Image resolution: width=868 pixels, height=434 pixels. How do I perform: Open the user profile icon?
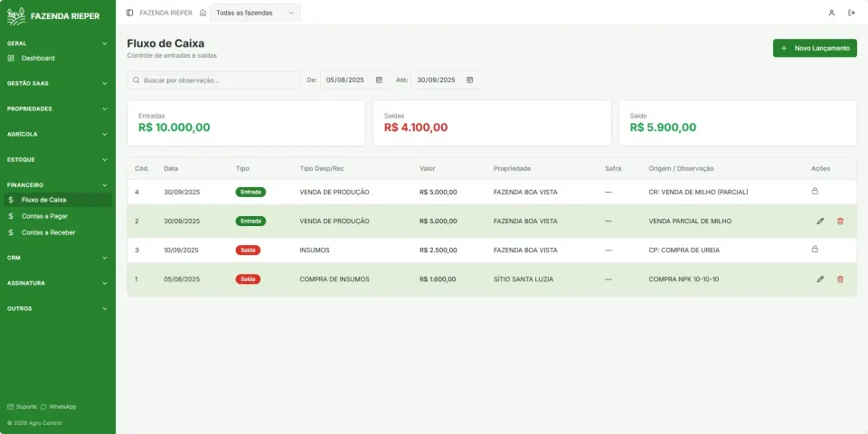point(832,13)
